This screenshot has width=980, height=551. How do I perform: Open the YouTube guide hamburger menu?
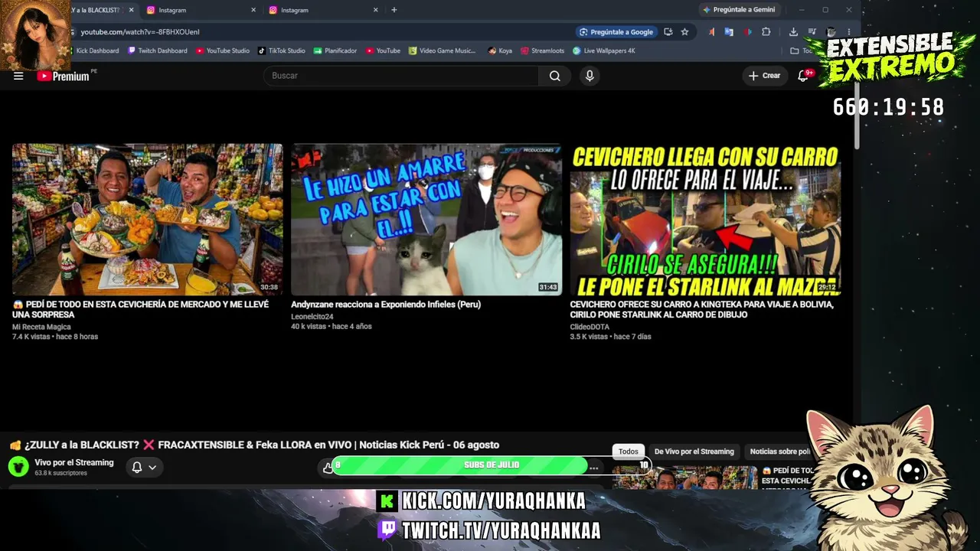click(x=18, y=76)
